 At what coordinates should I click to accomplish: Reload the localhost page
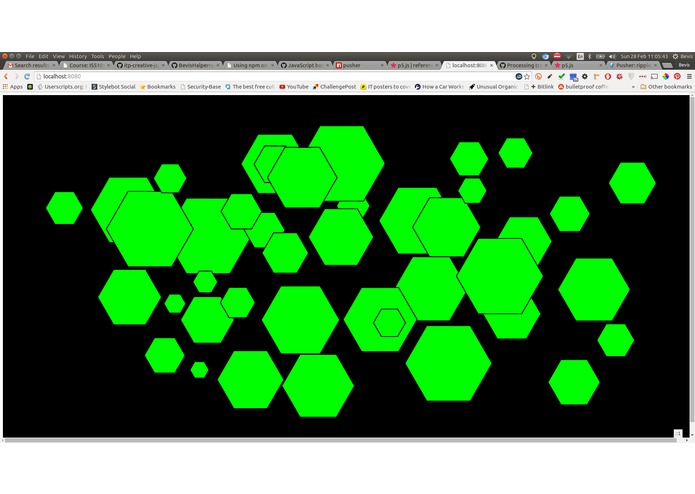pos(27,77)
